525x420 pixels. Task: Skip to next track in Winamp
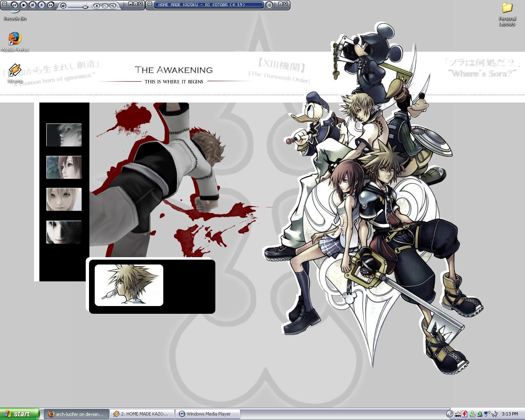[x=50, y=5]
